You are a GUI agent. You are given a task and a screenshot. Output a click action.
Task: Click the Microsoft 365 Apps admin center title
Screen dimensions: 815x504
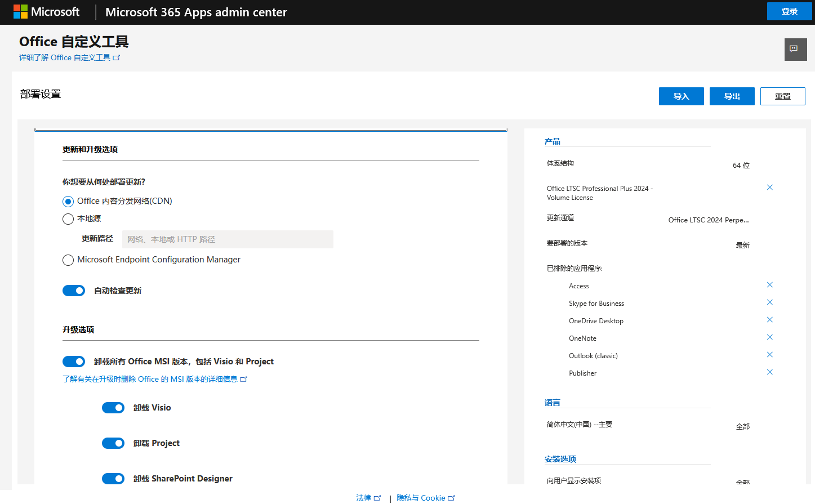[196, 12]
